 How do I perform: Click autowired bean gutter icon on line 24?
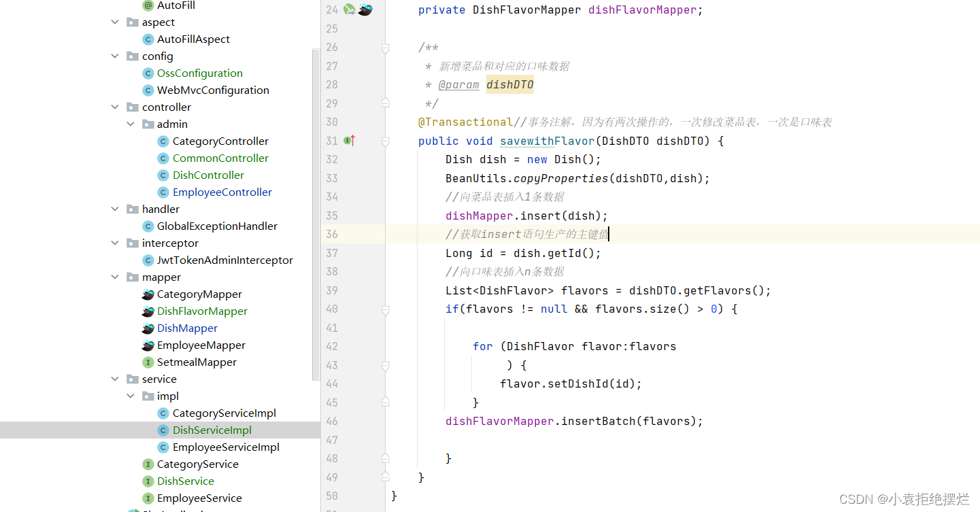click(x=350, y=10)
